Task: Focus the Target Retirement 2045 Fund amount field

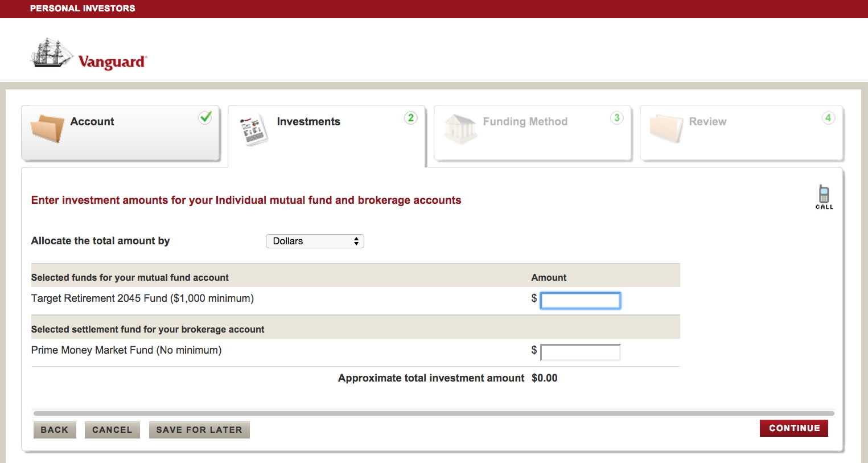Action: (581, 300)
